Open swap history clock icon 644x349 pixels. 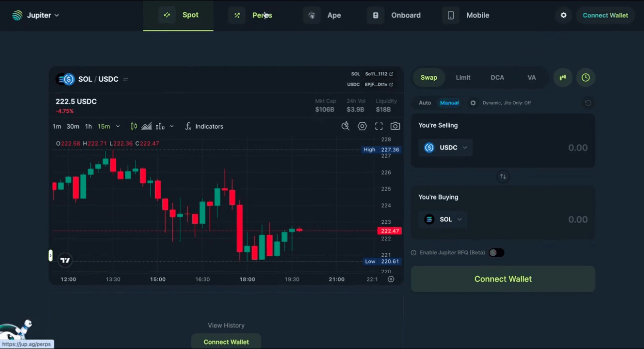586,78
